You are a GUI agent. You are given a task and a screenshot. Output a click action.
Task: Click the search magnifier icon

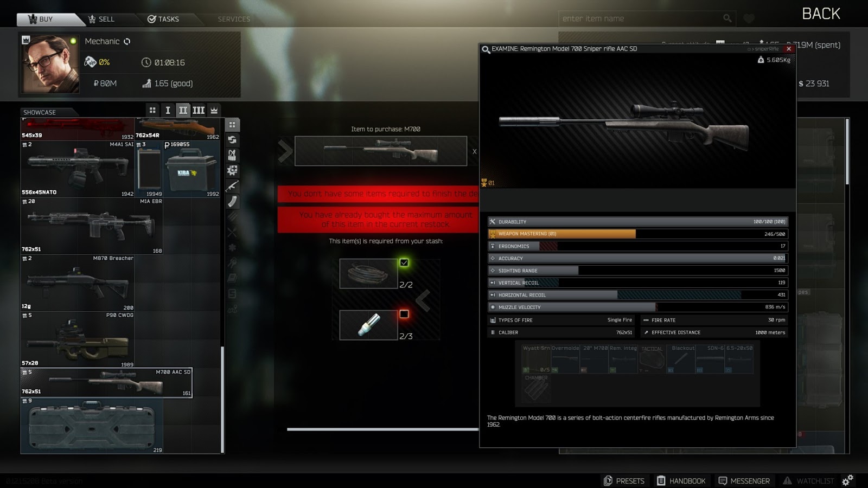tap(727, 18)
